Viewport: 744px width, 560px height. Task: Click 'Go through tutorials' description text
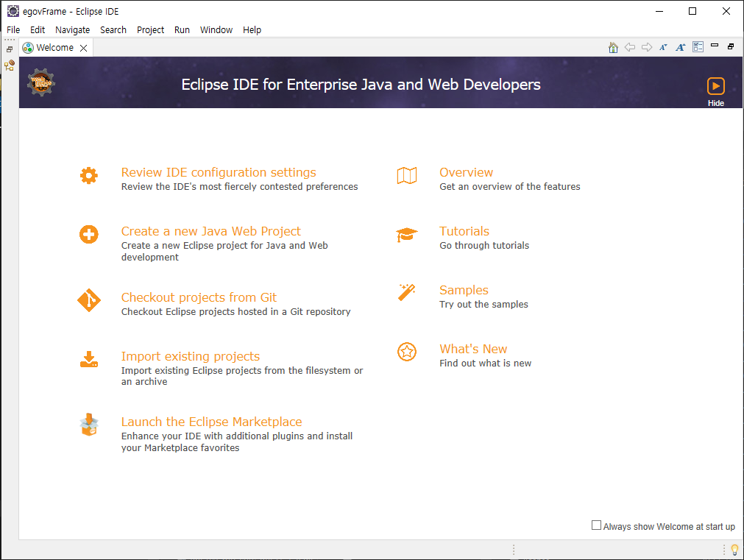[484, 245]
